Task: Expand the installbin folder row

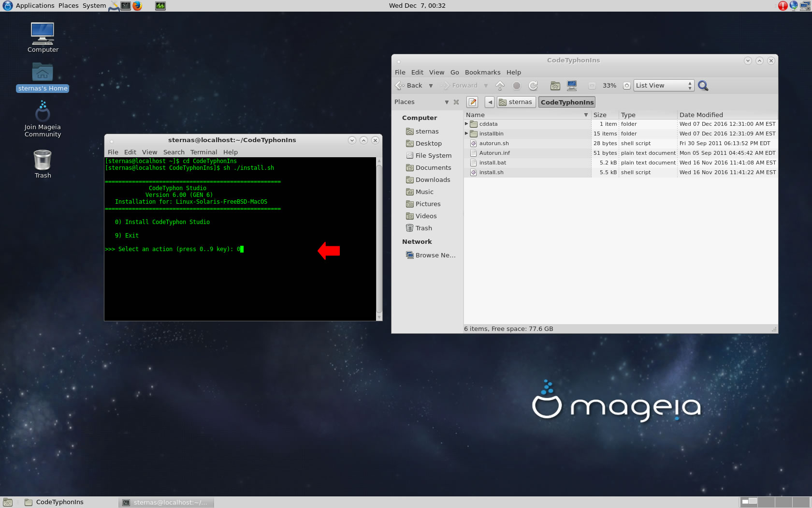Action: pos(466,134)
